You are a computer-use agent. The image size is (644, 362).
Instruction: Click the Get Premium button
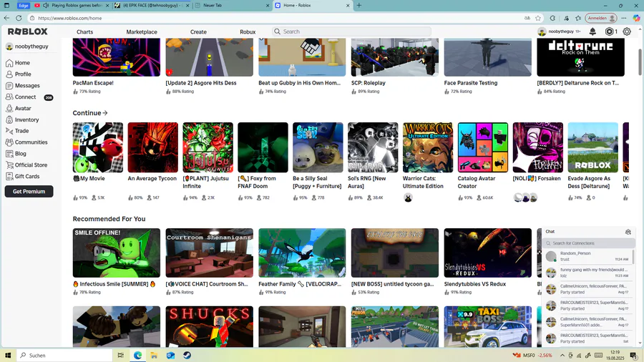click(29, 191)
